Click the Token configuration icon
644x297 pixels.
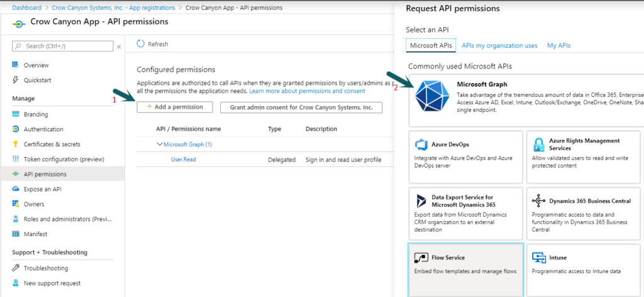tap(16, 159)
